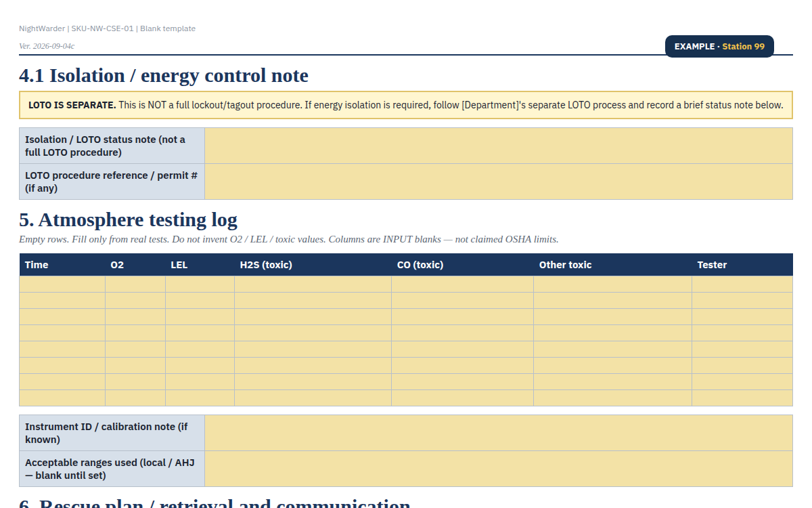Click the 'Instrument ID / calibration note' label
Image resolution: width=812 pixels, height=508 pixels.
pos(112,433)
